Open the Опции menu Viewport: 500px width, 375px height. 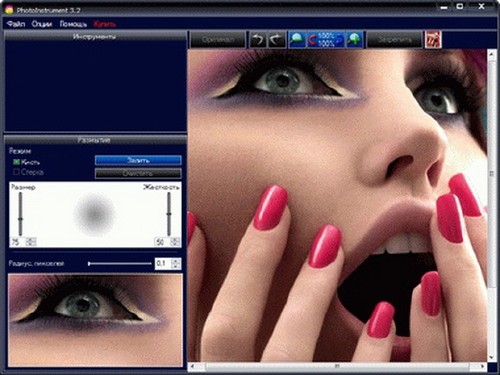[42, 24]
